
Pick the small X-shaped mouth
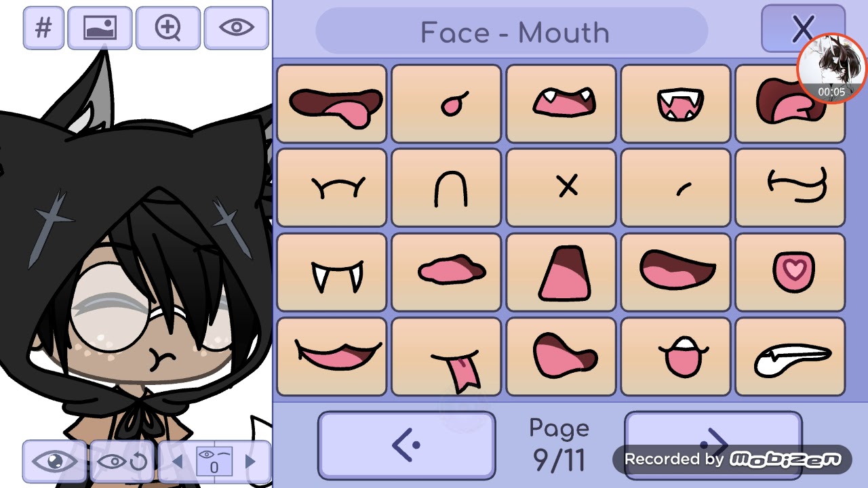pos(561,188)
